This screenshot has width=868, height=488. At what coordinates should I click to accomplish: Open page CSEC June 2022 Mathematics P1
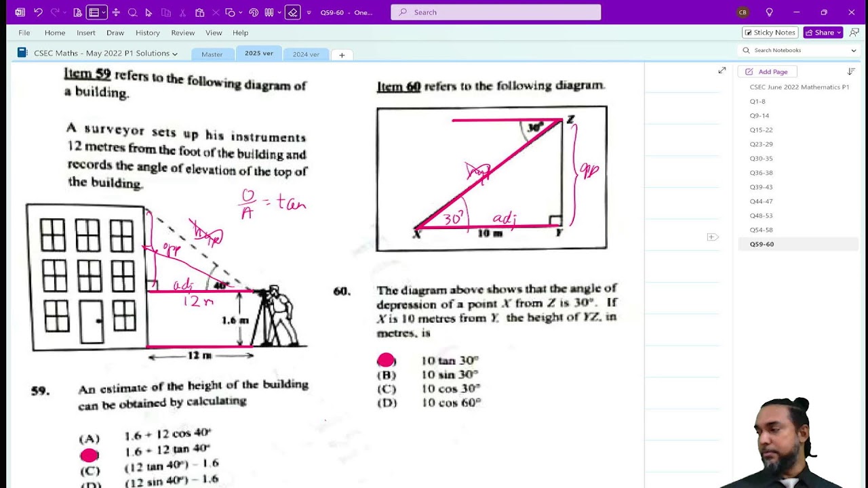(x=798, y=87)
